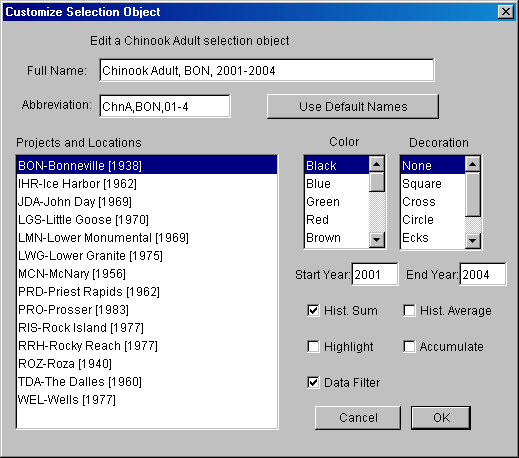Click into the Full Name text field
This screenshot has width=519, height=458.
pos(267,70)
